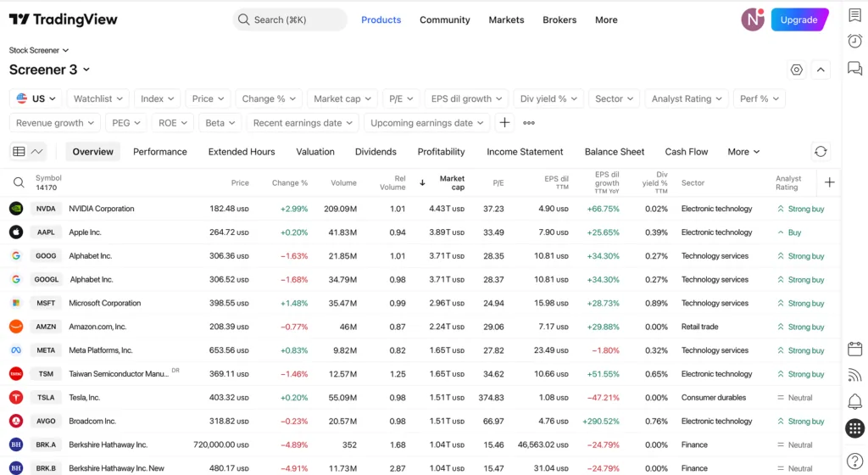Open the P/E filter dropdown
This screenshot has height=475, width=868.
pyautogui.click(x=401, y=98)
